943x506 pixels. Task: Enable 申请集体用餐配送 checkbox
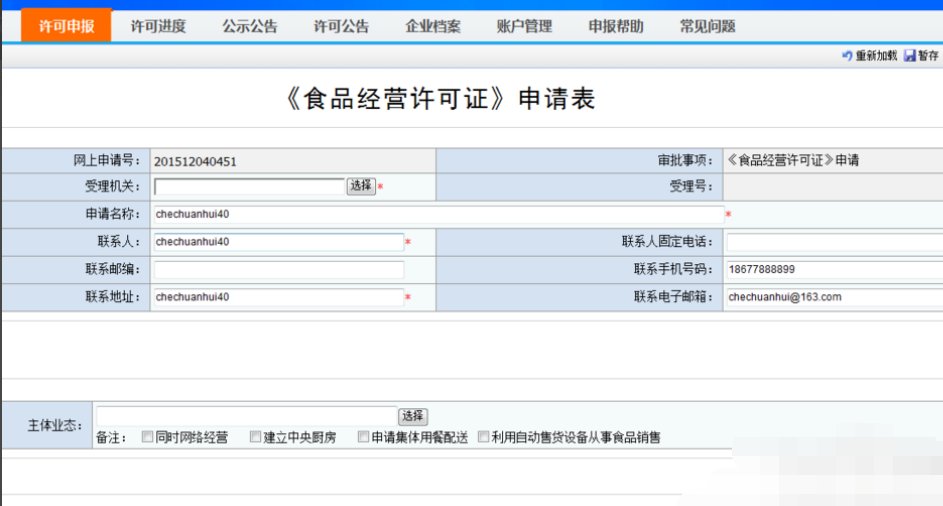point(363,437)
